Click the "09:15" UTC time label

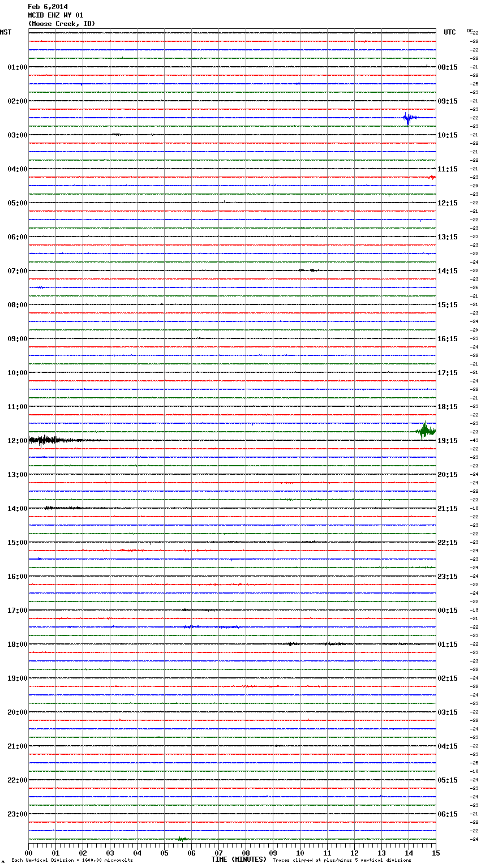(448, 101)
